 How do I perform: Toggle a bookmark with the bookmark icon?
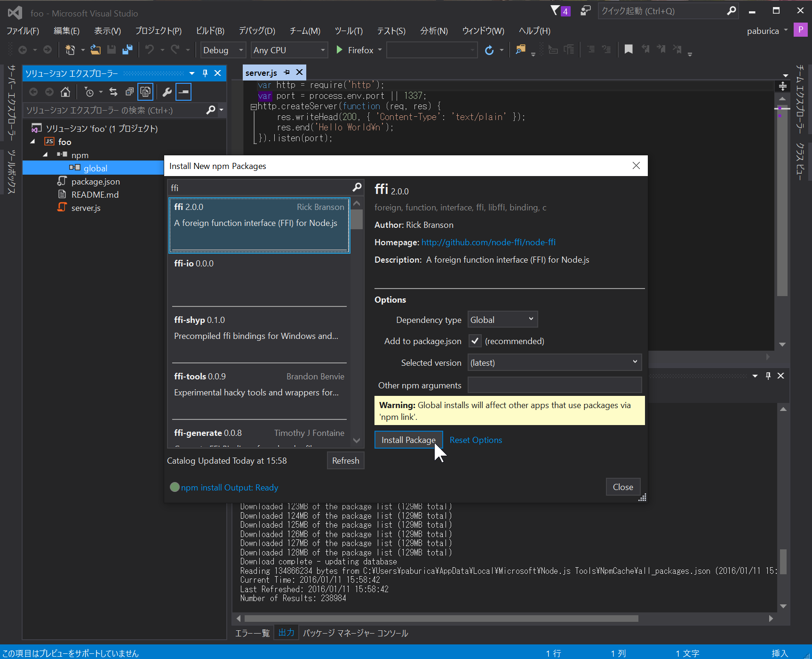click(x=629, y=49)
